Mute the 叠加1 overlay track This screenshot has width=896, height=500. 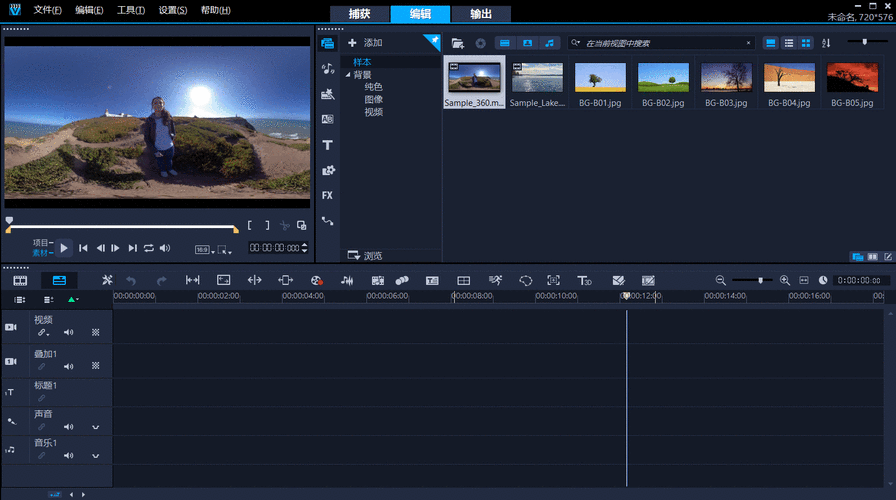click(x=69, y=366)
